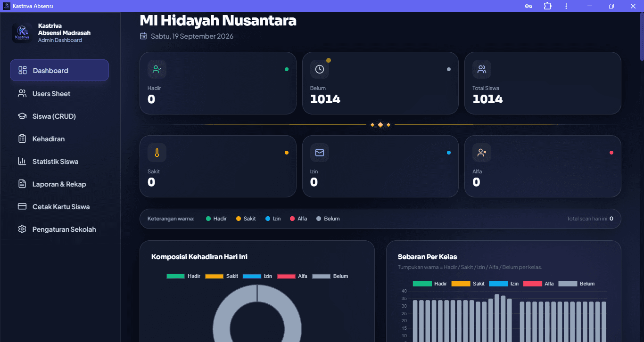644x342 pixels.
Task: Click the clock icon on the Belum card
Action: pyautogui.click(x=320, y=69)
